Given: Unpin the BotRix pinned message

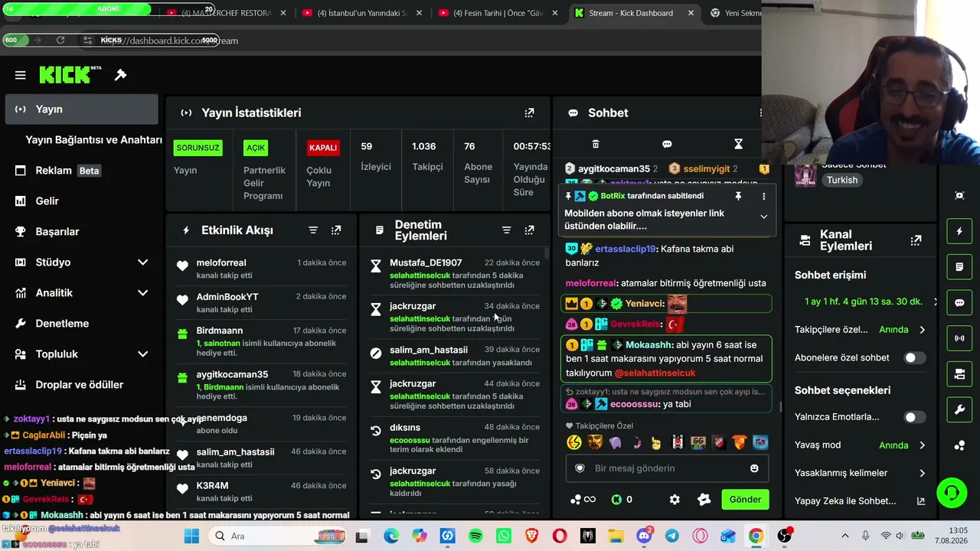Looking at the screenshot, I should [x=738, y=197].
